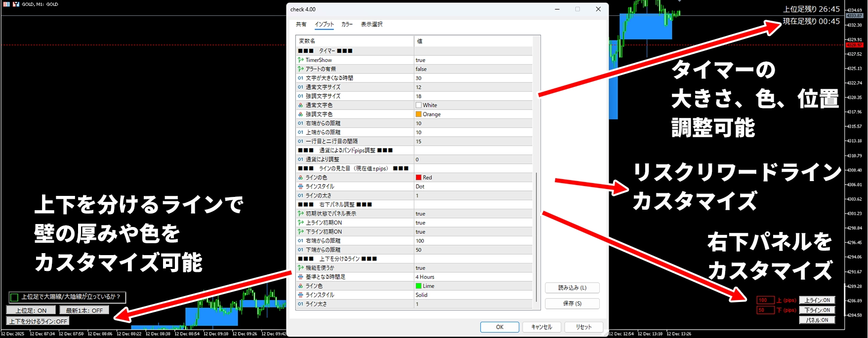Toggle the 上ライン:ON panel button

click(817, 300)
